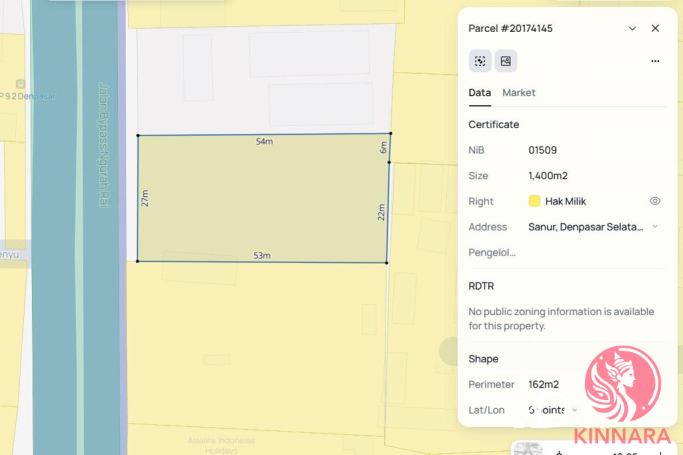Click the 53m bottom edge label
683x455 pixels.
(x=262, y=256)
